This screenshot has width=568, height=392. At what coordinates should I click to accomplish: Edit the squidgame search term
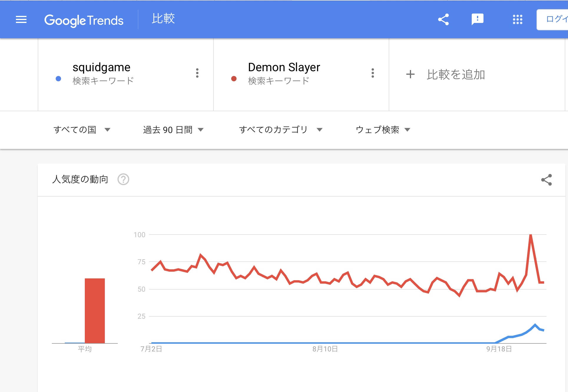(x=101, y=67)
